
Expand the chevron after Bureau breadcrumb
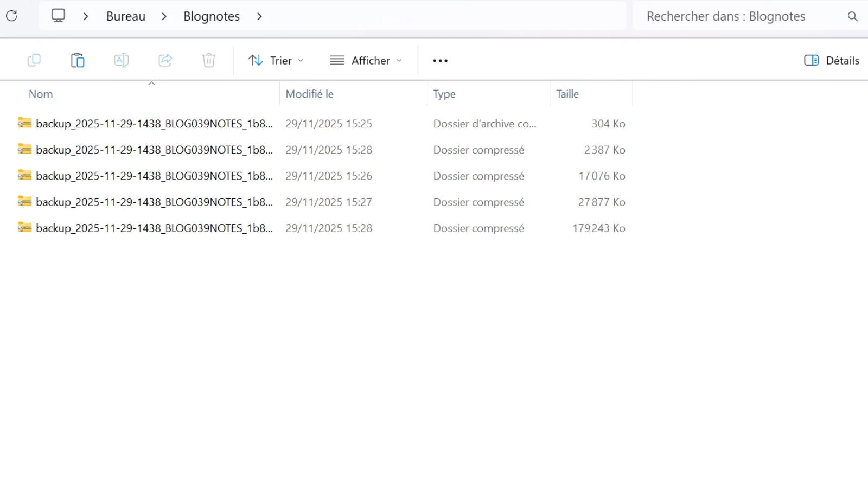[164, 16]
